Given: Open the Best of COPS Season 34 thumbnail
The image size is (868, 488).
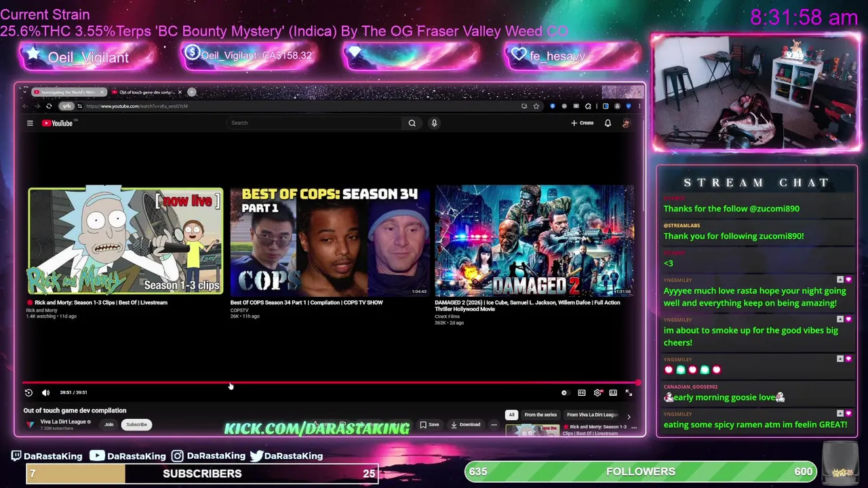Looking at the screenshot, I should [x=330, y=241].
